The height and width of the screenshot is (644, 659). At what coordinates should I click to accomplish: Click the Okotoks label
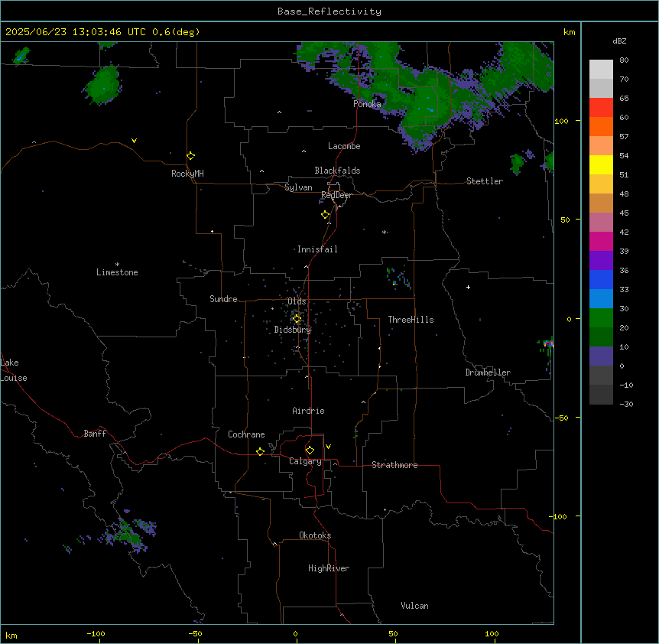[x=315, y=535]
